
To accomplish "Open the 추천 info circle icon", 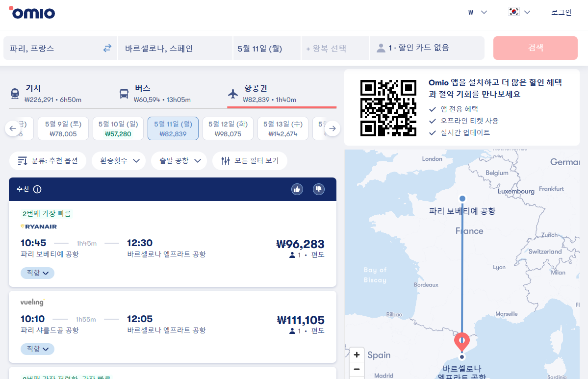I will [37, 189].
